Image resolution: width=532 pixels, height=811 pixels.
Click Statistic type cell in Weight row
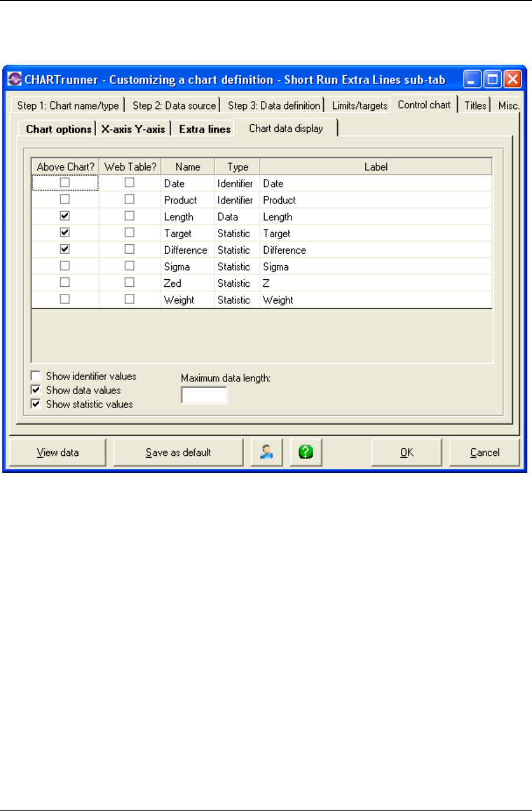237,300
